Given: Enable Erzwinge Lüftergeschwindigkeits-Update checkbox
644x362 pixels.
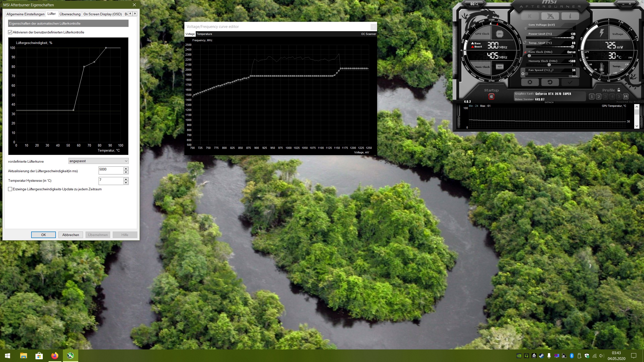Looking at the screenshot, I should [x=10, y=189].
